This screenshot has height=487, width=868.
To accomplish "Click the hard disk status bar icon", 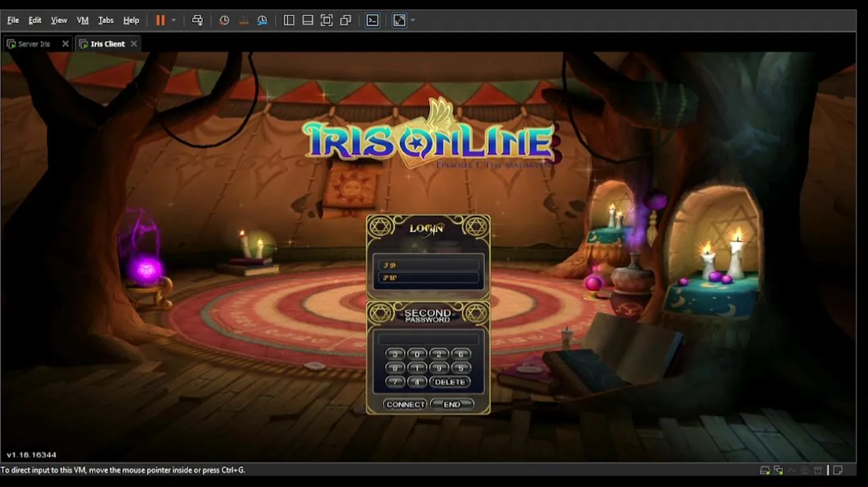I will tap(765, 470).
